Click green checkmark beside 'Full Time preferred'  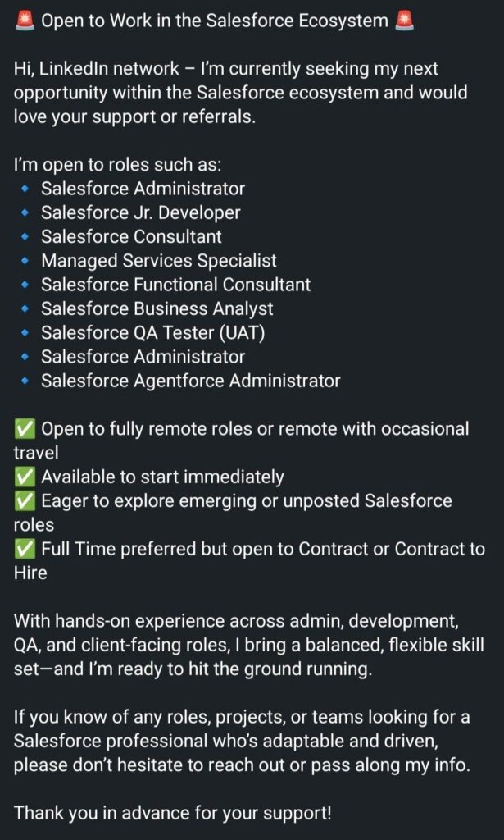(x=25, y=549)
